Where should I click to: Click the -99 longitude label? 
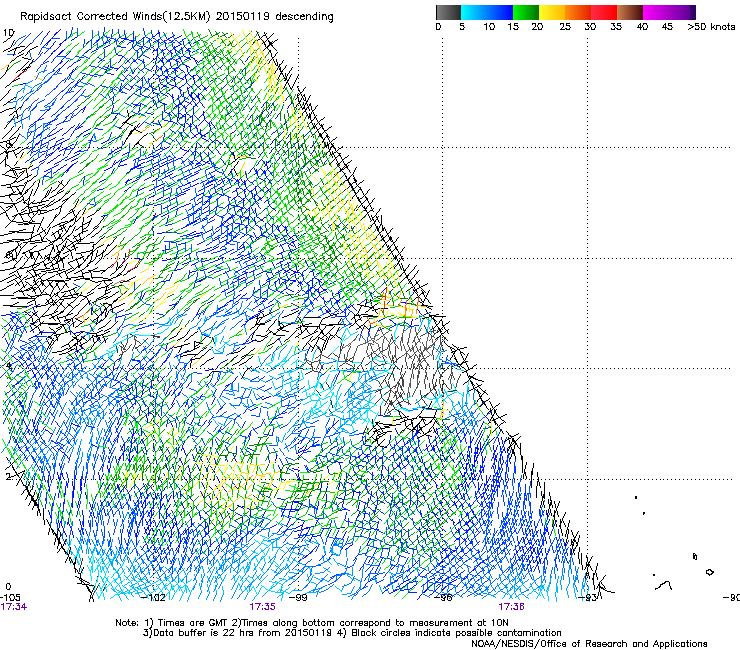(x=297, y=598)
